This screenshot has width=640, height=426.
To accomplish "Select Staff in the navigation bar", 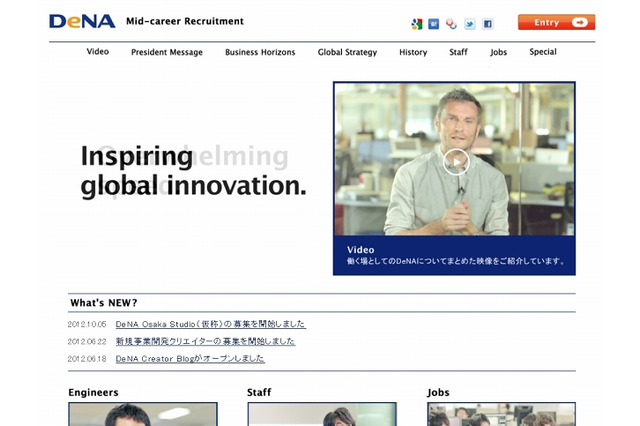I will coord(458,52).
